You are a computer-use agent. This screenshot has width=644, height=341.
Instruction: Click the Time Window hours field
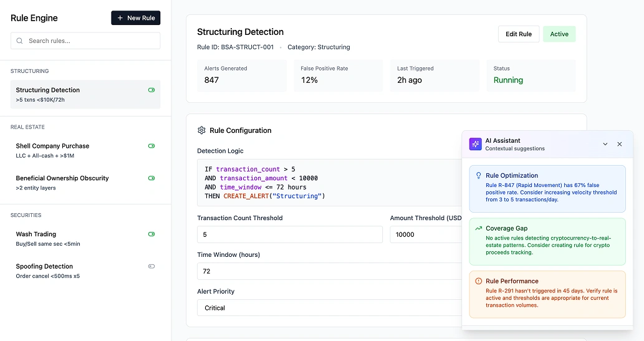click(330, 271)
